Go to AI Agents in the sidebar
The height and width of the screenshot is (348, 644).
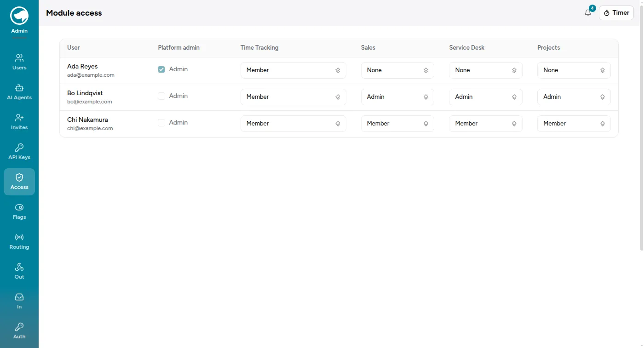pos(19,92)
